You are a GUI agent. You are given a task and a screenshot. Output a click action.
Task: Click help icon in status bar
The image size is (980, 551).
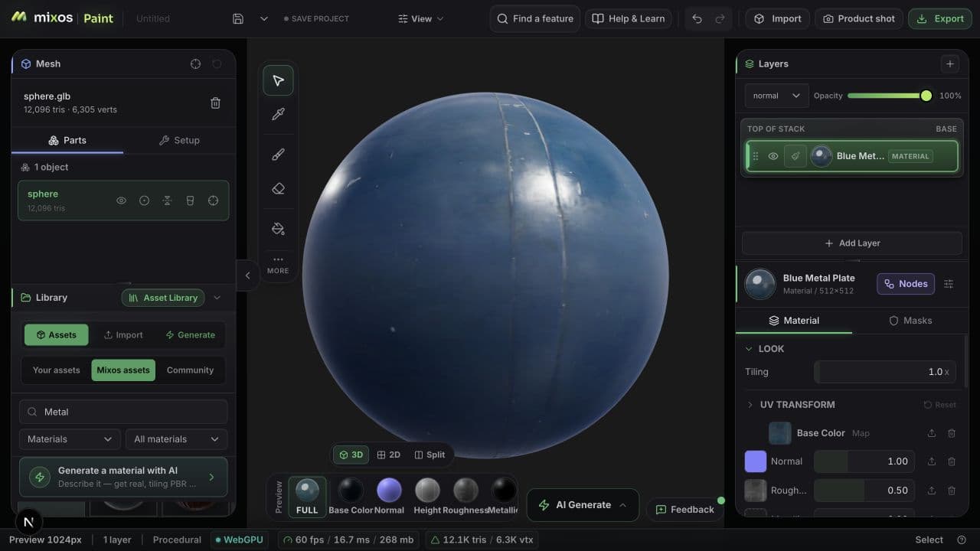962,540
